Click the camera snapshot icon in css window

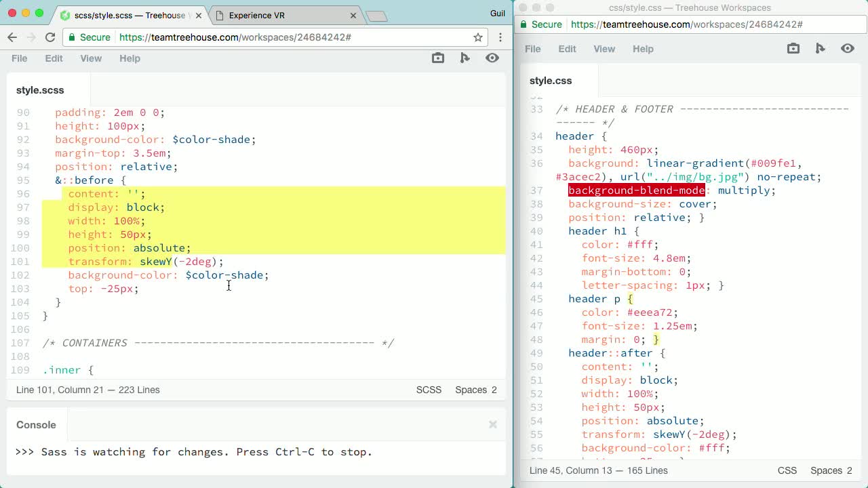tap(793, 48)
